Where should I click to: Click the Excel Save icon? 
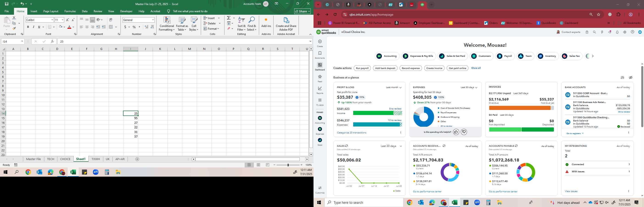click(x=6, y=4)
